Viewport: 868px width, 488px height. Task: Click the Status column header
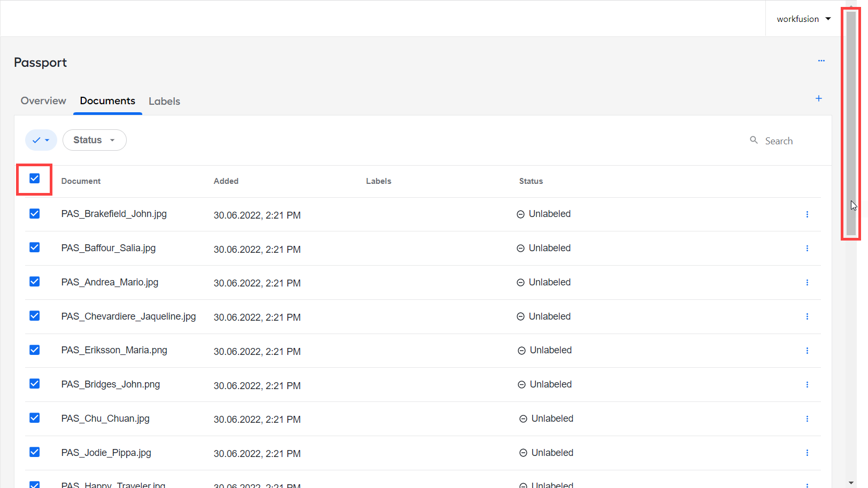click(x=531, y=181)
